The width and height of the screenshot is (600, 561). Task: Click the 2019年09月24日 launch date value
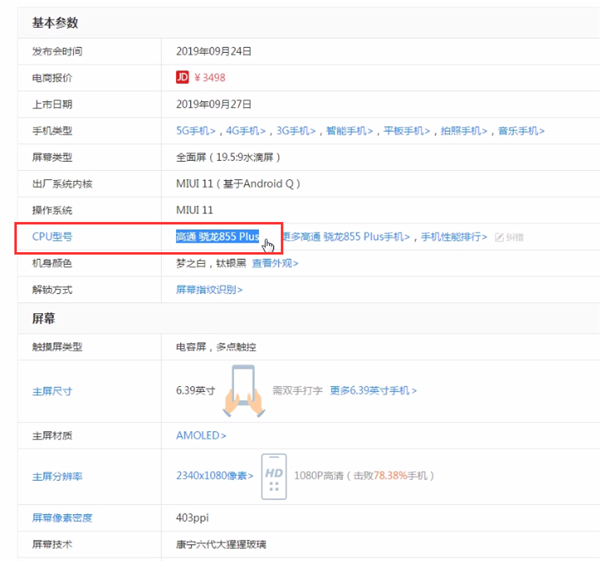(x=214, y=51)
